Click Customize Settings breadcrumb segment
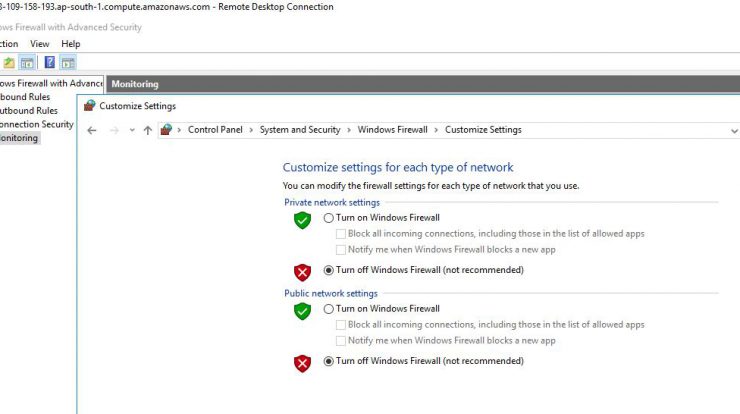 (483, 130)
